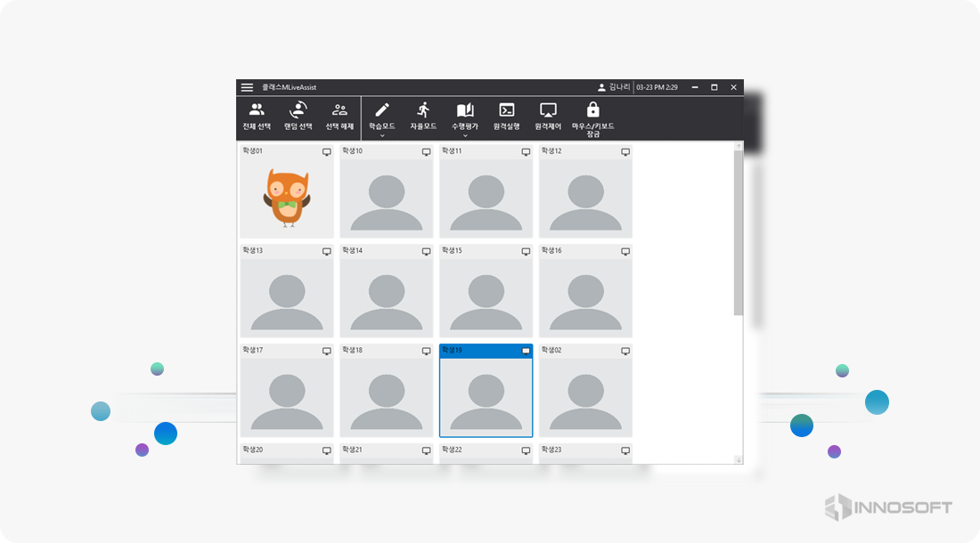
Task: Select the 학생13 avatar thumbnail
Action: click(x=287, y=297)
